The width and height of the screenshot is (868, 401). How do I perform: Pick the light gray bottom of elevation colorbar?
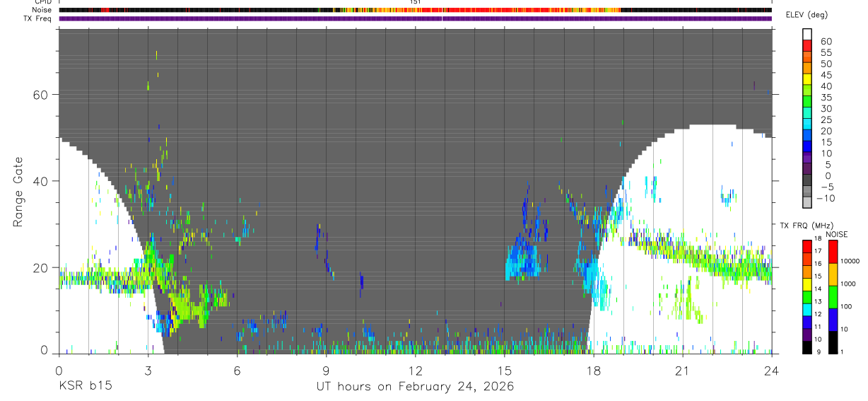point(807,202)
